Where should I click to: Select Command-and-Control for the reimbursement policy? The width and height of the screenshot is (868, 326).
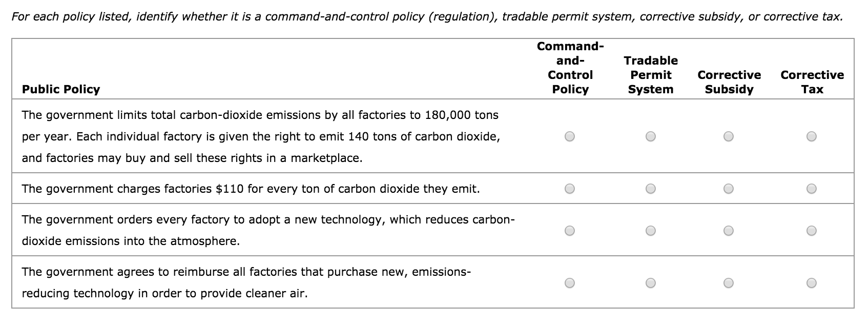[x=570, y=282]
